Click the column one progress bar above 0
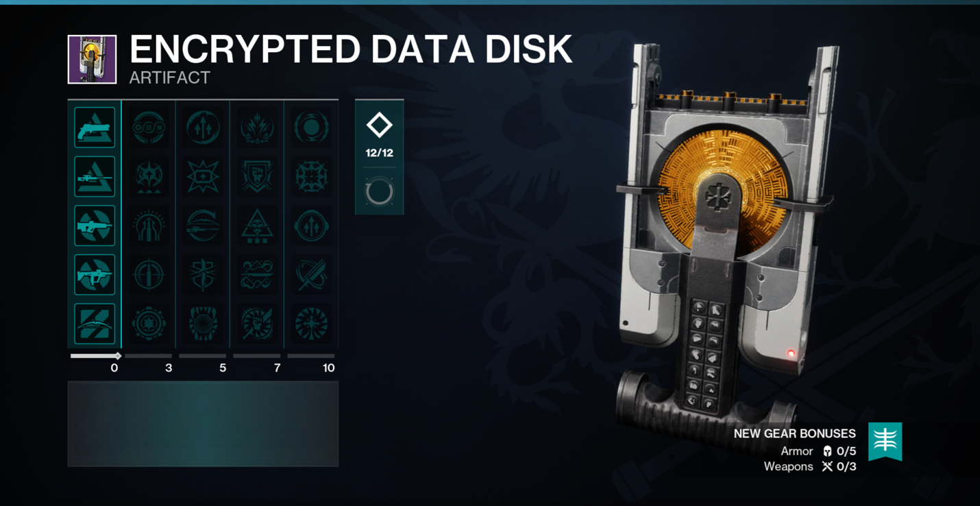This screenshot has width=980, height=506. point(96,356)
